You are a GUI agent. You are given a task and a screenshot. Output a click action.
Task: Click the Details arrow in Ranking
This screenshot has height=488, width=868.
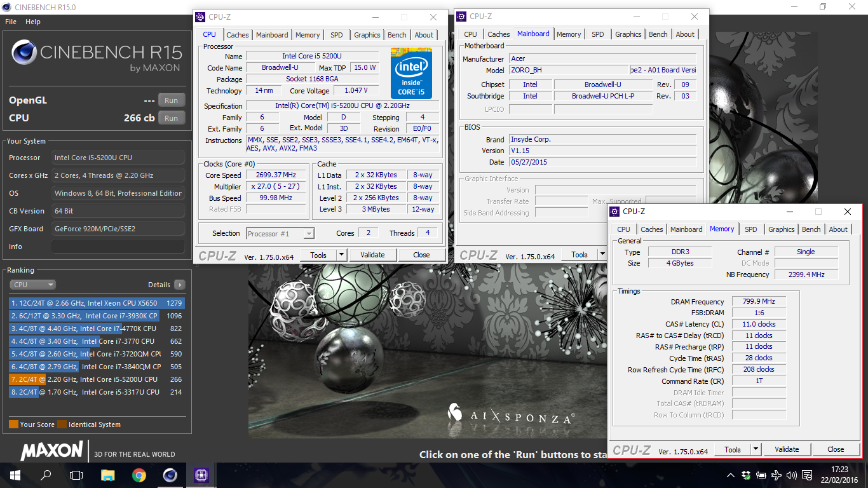tap(180, 285)
